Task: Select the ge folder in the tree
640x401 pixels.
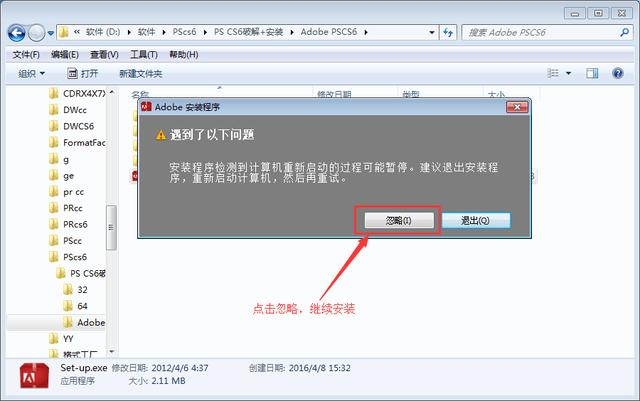Action: pyautogui.click(x=61, y=176)
